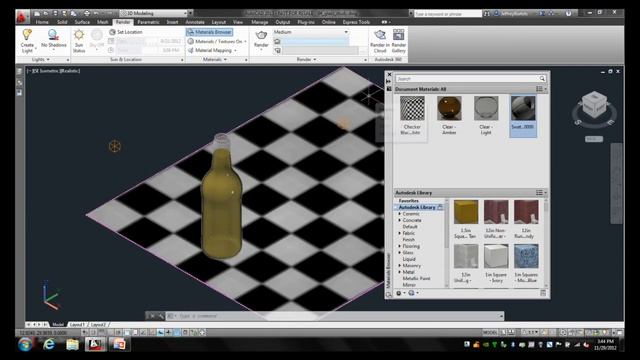Expand the Ceramic category arrow
The image size is (640, 360).
(x=400, y=214)
